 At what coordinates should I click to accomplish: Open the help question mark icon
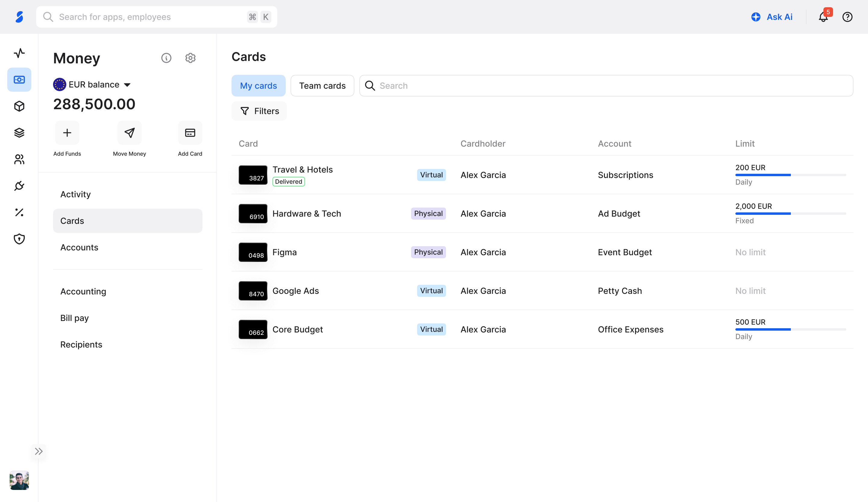[x=847, y=17]
